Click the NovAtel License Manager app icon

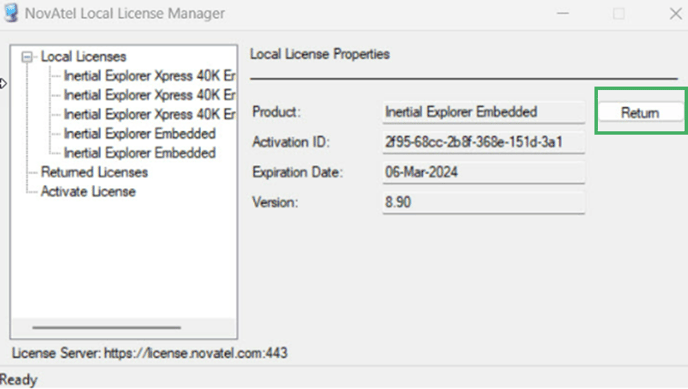click(11, 13)
